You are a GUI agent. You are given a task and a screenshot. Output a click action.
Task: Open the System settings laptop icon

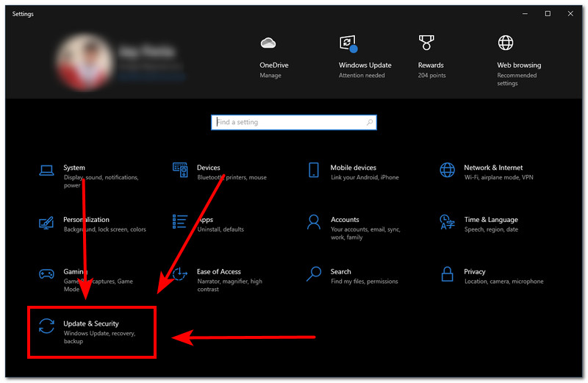click(x=46, y=171)
